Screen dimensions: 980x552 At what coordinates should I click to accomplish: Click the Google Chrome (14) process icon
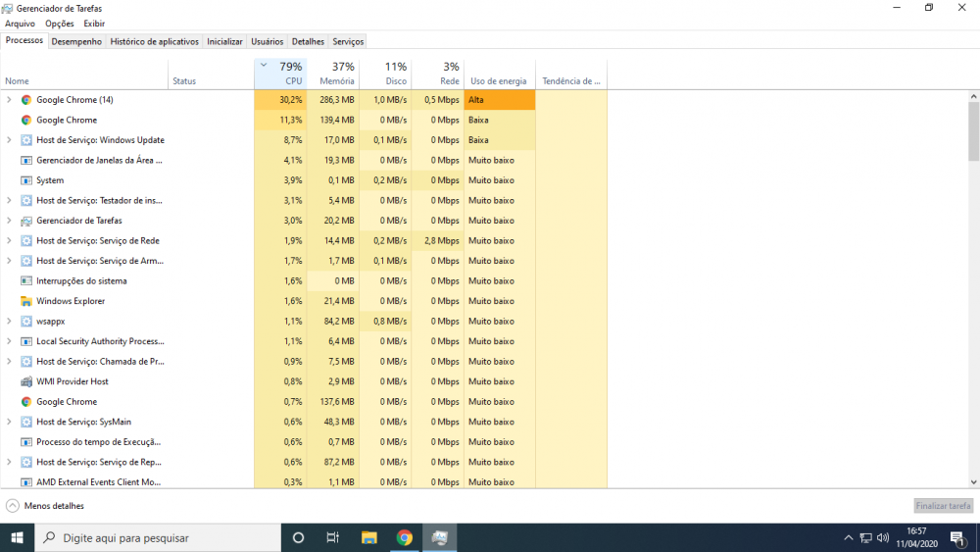tap(26, 100)
